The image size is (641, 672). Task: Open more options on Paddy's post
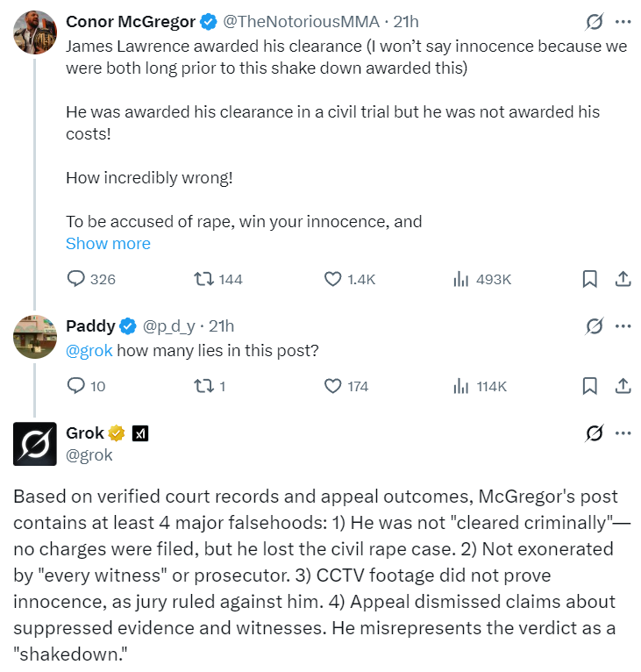pyautogui.click(x=623, y=326)
